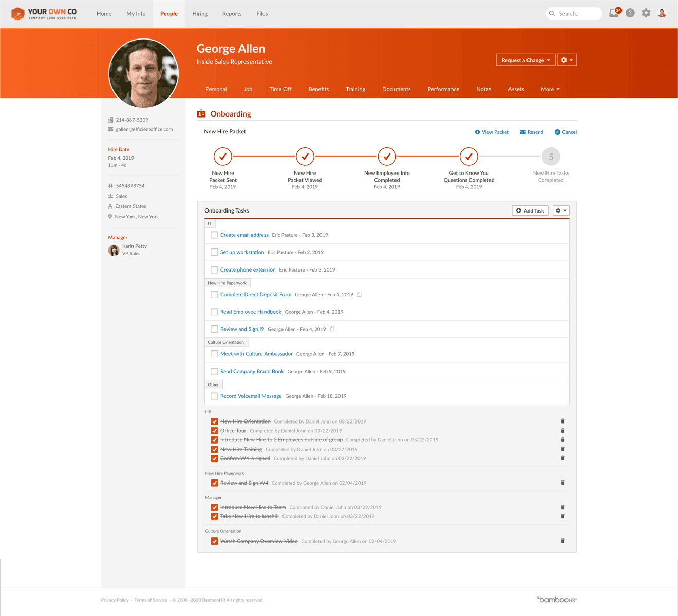This screenshot has width=678, height=616.
Task: Open account settings gear in top bar
Action: pos(646,13)
